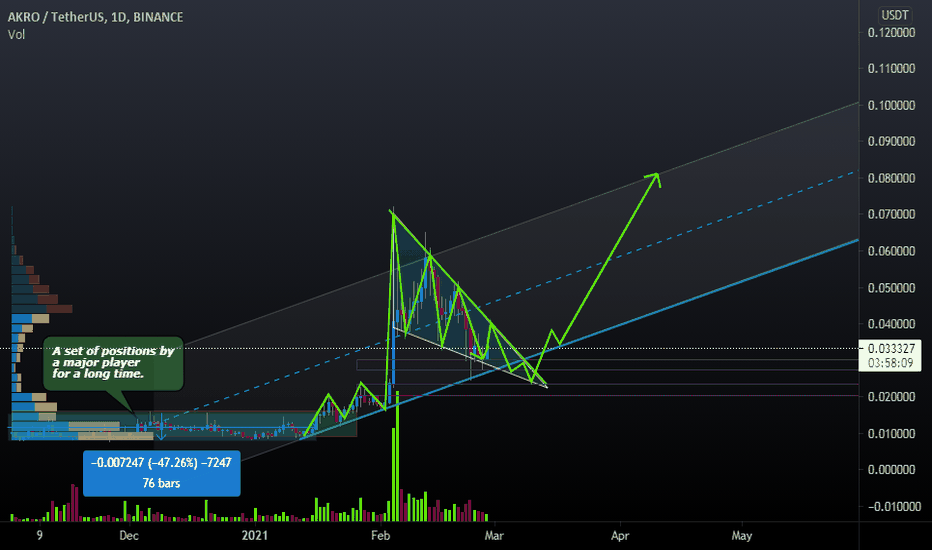
Task: Click the 0.050000 price axis label
Action: (891, 288)
